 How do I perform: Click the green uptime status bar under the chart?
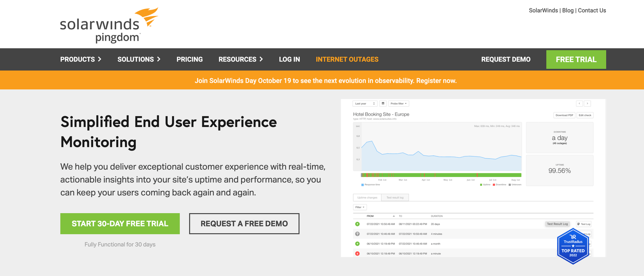pos(441,175)
